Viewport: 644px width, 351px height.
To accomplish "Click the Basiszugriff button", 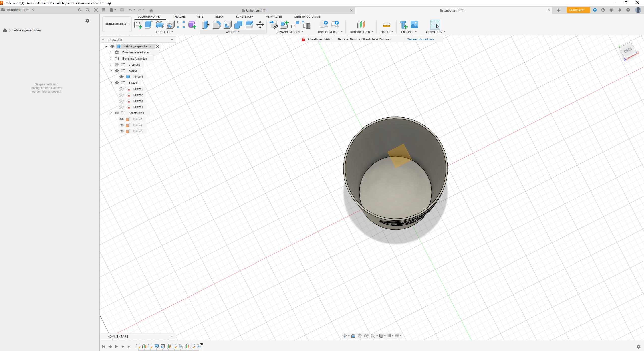I will pos(578,10).
